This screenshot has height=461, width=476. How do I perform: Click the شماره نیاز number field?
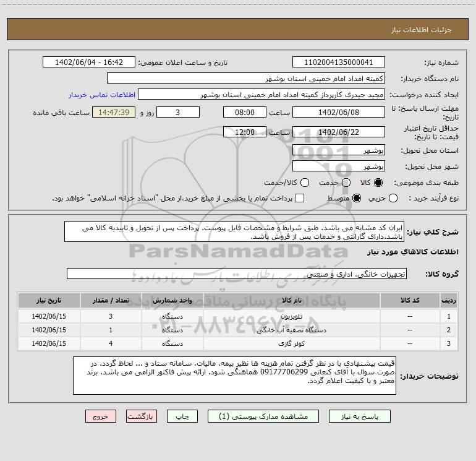(339, 62)
